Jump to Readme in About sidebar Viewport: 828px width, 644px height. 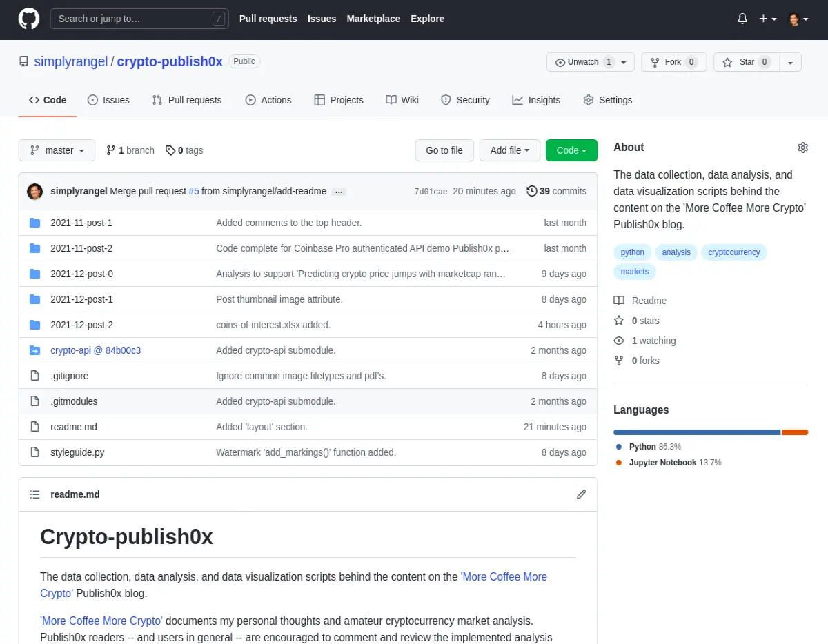click(x=640, y=301)
